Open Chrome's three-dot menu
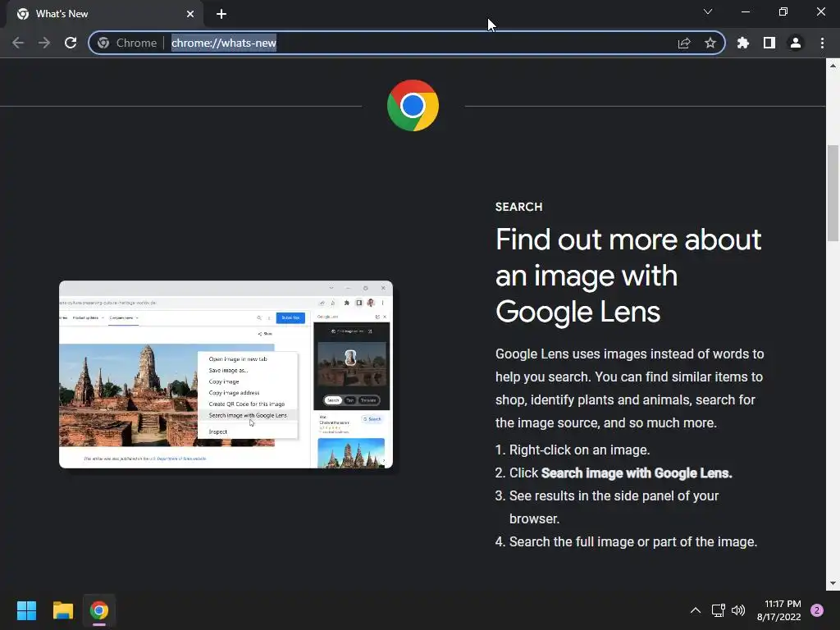Screen dimensions: 840x630 point(822,43)
